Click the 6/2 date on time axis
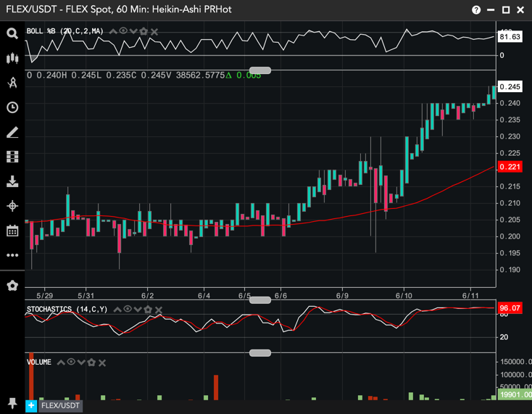This screenshot has height=414, width=532. click(x=148, y=296)
